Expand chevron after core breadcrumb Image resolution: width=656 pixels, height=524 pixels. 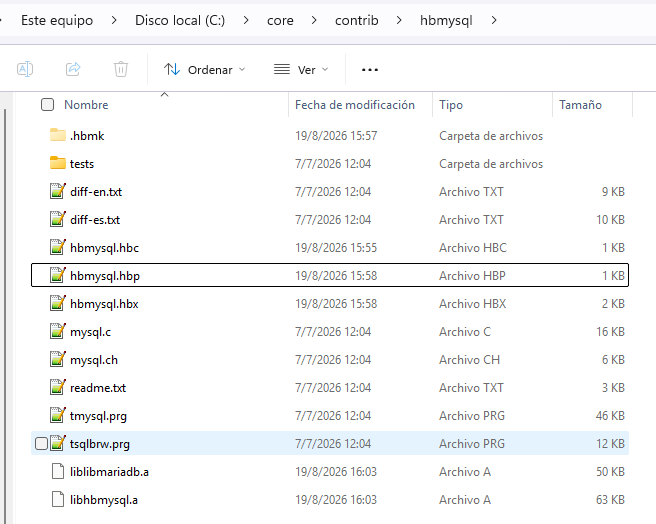pyautogui.click(x=314, y=20)
